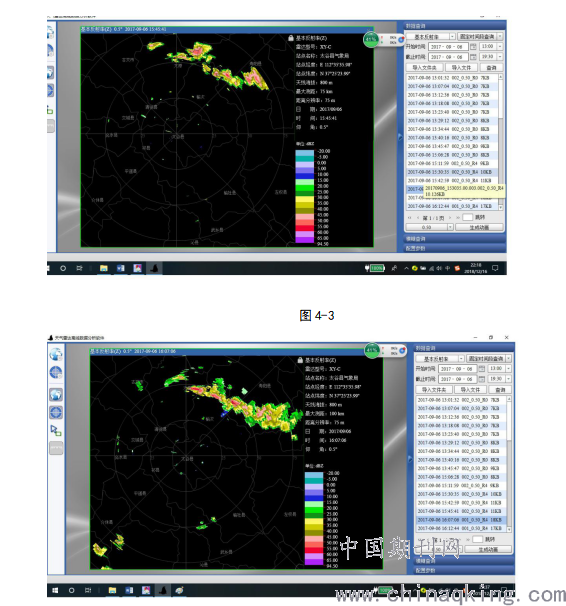Screen dimensions: 566x606
Task: Select the rectangle selection cursor tool in lower window
Action: 56,430
